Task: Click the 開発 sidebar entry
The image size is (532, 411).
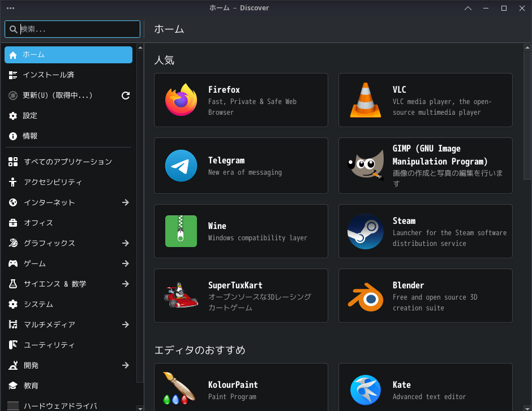Action: tap(68, 365)
